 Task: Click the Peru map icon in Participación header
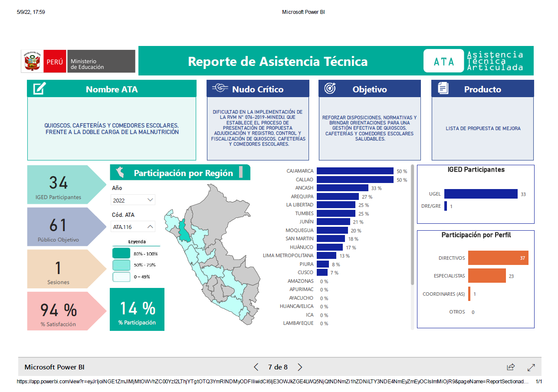pos(120,173)
